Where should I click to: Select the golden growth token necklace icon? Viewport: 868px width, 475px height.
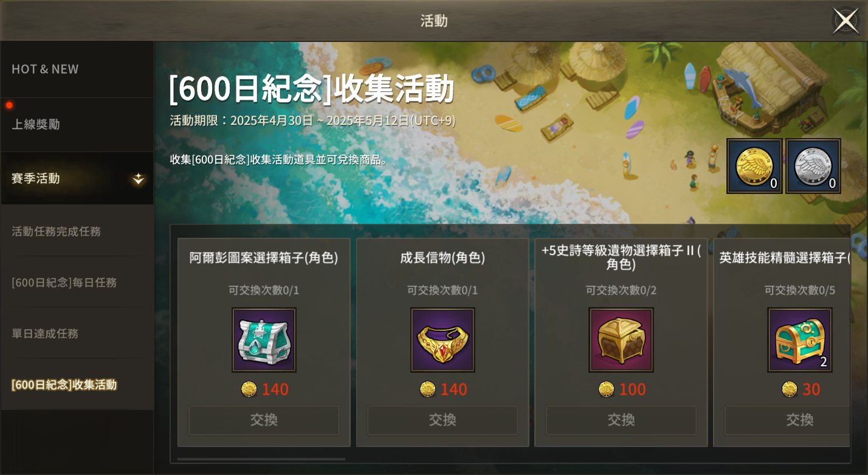tap(443, 340)
